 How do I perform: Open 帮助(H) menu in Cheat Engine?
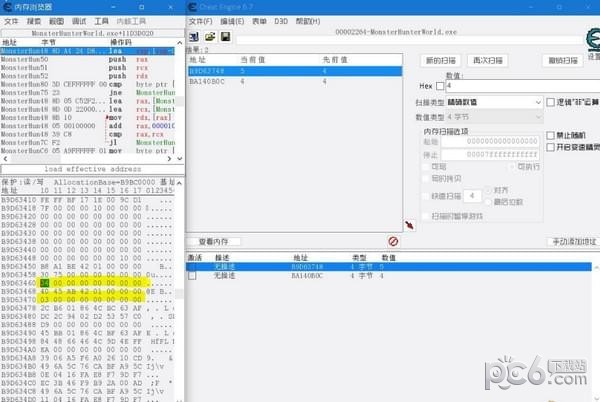[x=308, y=21]
